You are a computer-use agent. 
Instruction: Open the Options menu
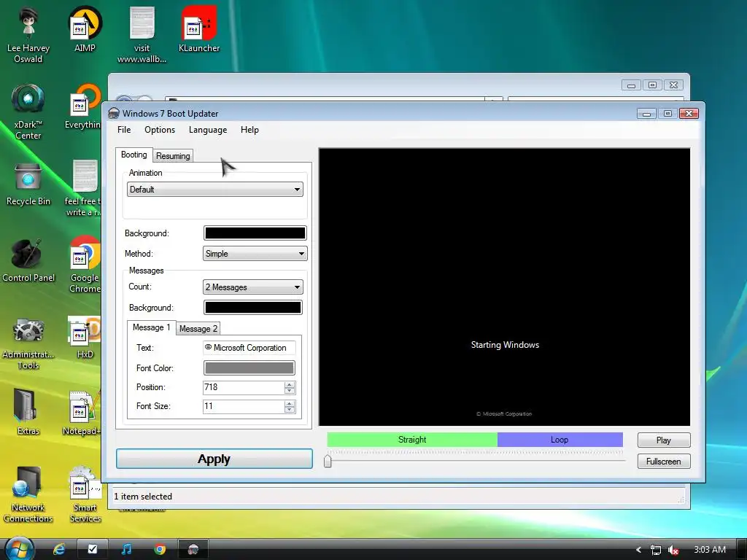click(x=160, y=130)
